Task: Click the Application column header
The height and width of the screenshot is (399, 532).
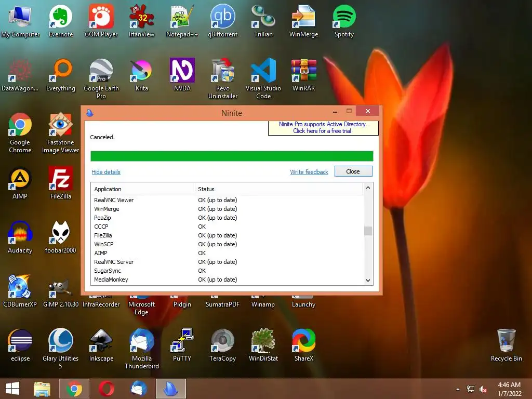Action: [142, 189]
